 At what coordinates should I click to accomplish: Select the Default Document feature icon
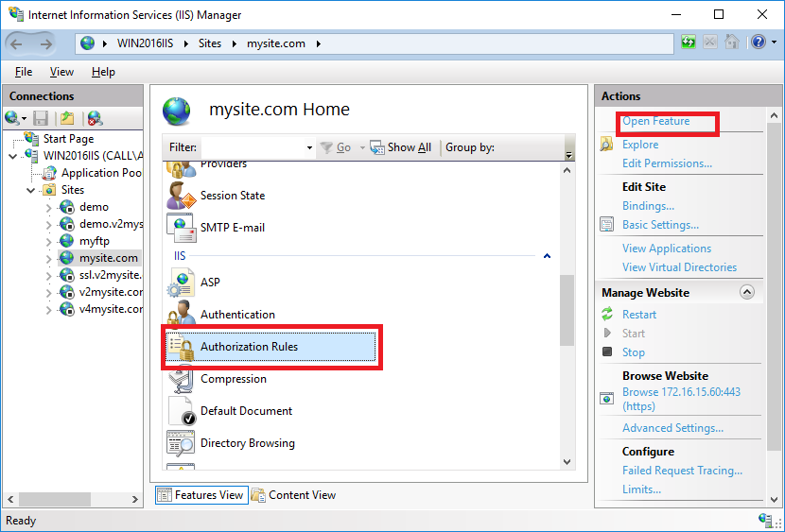tap(181, 411)
